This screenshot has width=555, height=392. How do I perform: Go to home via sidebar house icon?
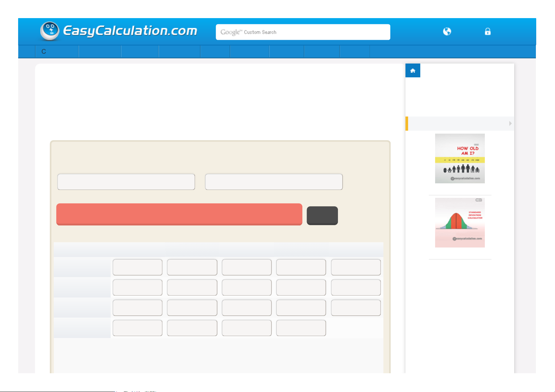(413, 70)
